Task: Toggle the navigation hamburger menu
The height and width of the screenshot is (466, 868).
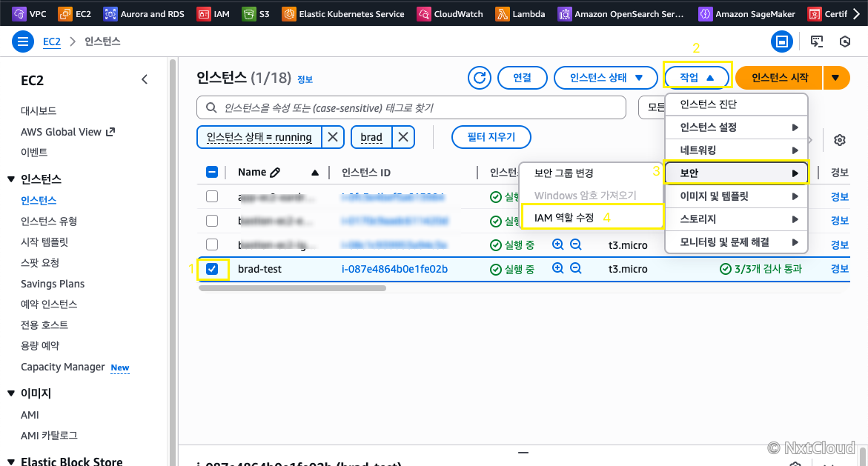Action: 23,41
